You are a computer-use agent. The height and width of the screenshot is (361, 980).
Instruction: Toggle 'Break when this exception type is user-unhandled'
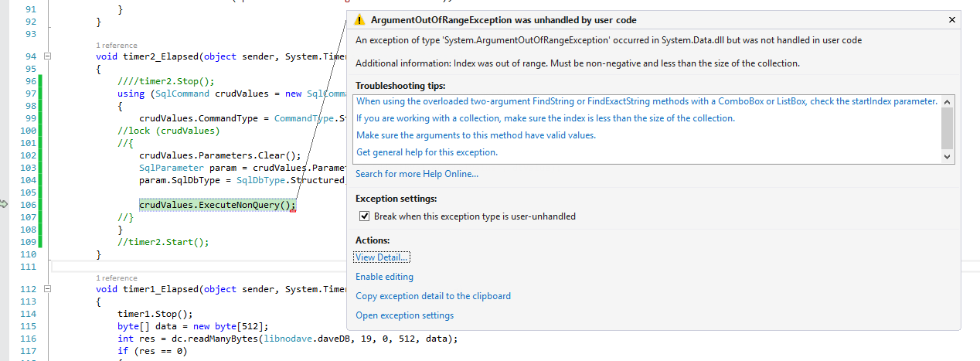click(x=365, y=216)
